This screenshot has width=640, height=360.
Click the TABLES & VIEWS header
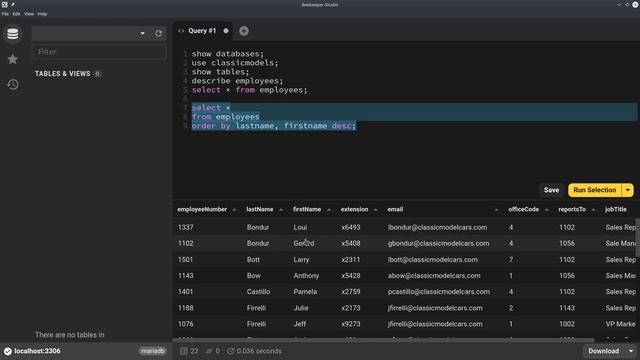coord(62,74)
